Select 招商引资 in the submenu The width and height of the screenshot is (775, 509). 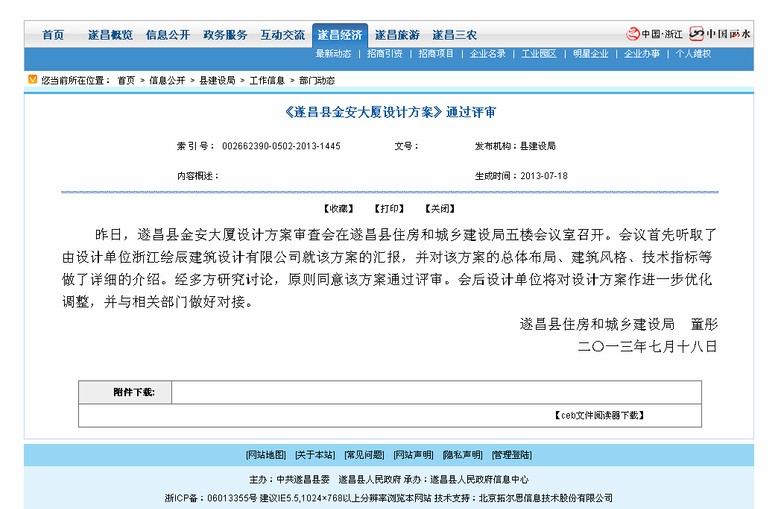click(384, 54)
